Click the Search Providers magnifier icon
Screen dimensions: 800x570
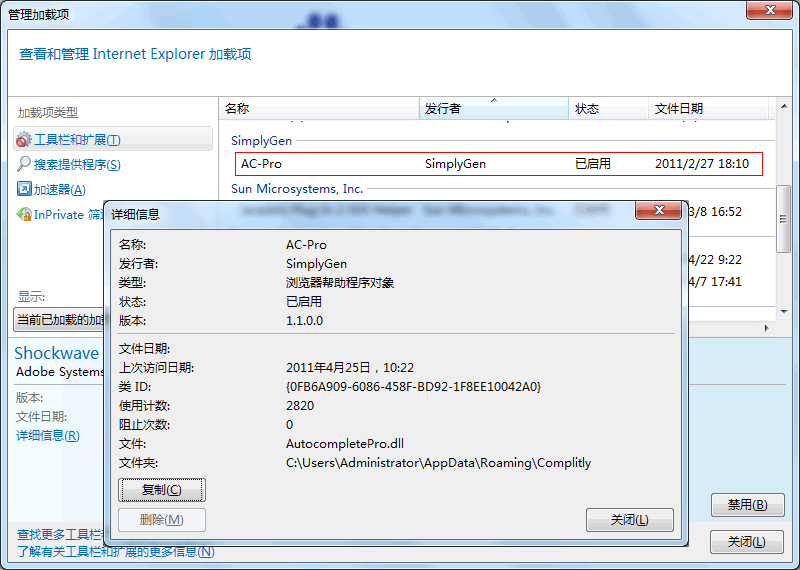(x=23, y=164)
